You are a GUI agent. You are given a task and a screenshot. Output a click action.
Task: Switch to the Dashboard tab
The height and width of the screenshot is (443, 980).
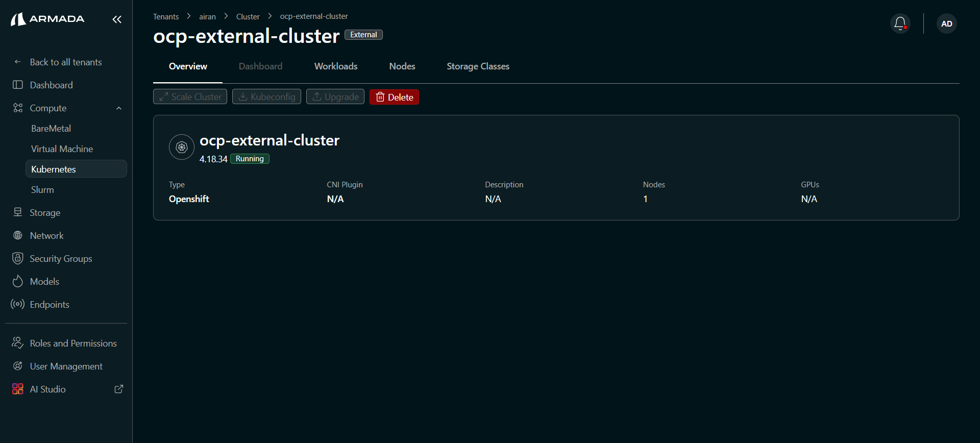click(261, 66)
